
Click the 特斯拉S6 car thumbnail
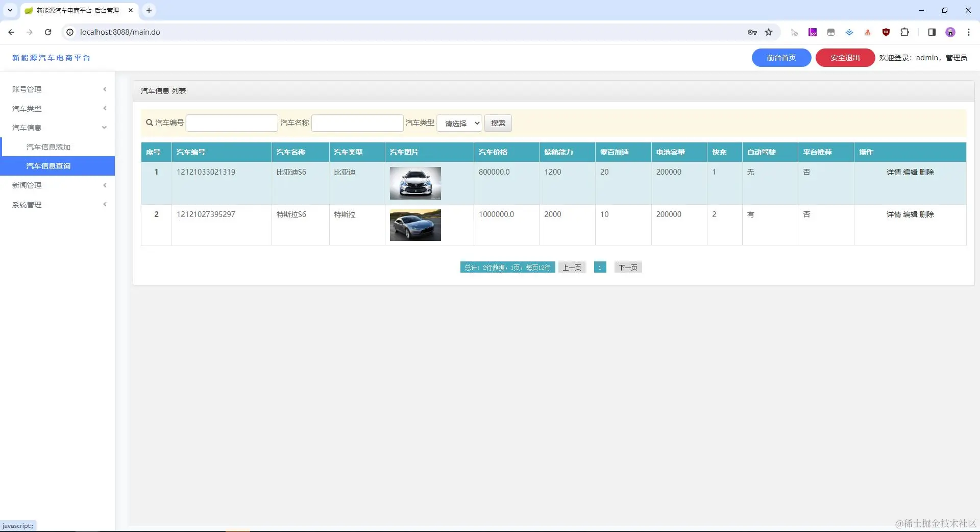(415, 225)
